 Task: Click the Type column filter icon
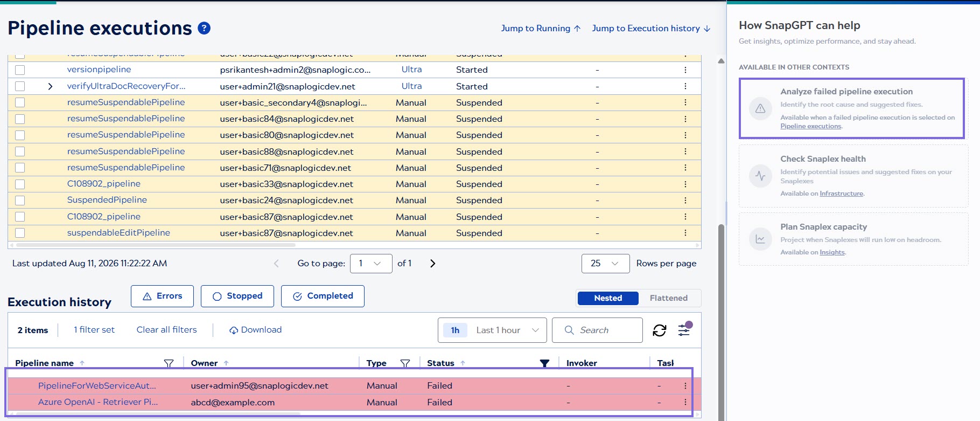(405, 363)
